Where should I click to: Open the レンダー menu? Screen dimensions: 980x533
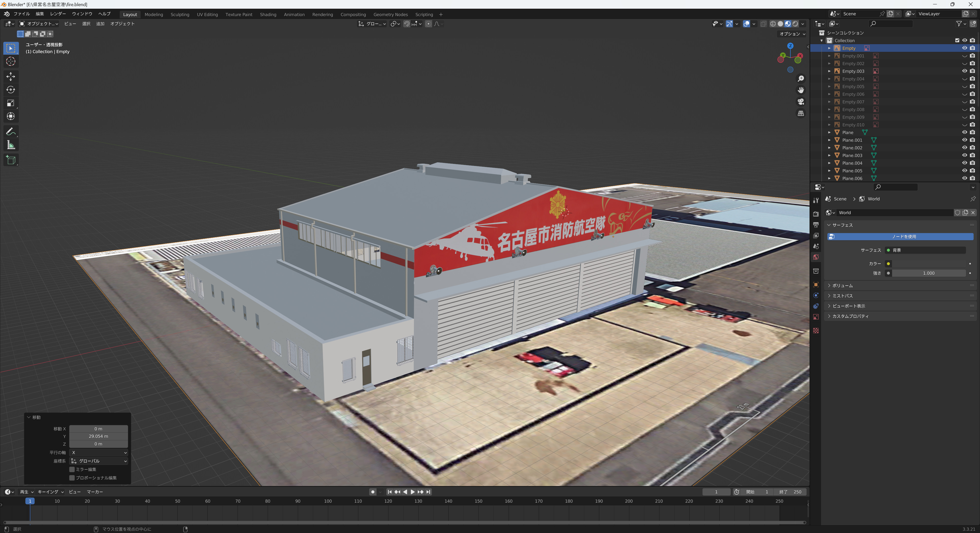[58, 14]
